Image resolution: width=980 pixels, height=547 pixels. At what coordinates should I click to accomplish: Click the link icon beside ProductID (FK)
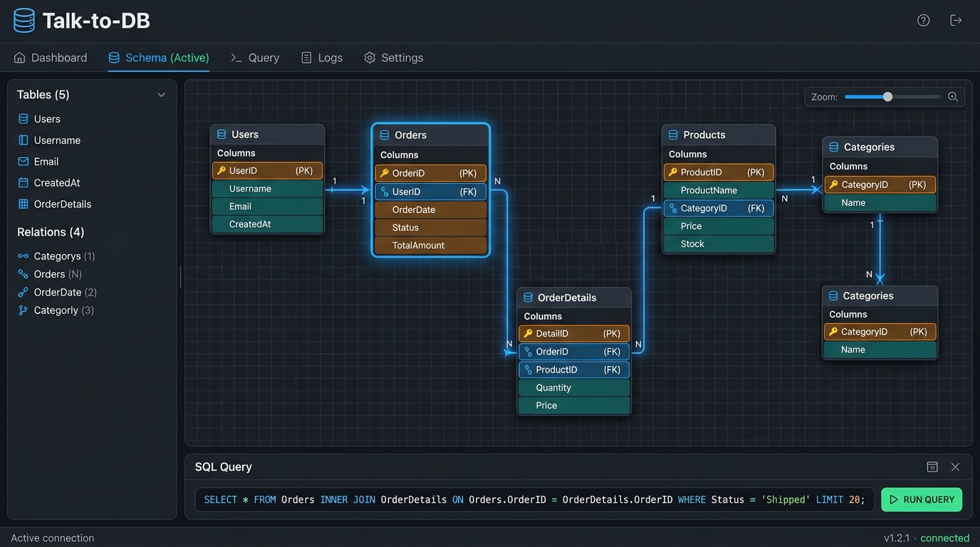(x=528, y=370)
